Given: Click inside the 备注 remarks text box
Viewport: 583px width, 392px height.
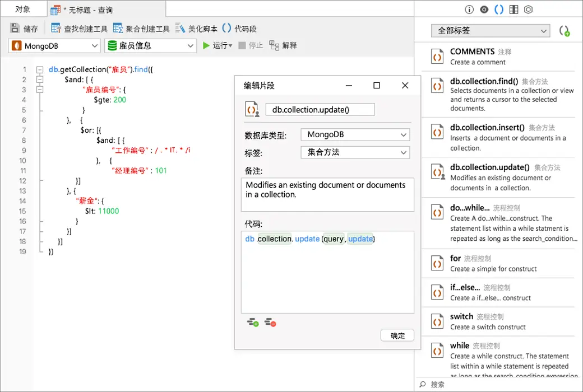Looking at the screenshot, I should (x=327, y=195).
